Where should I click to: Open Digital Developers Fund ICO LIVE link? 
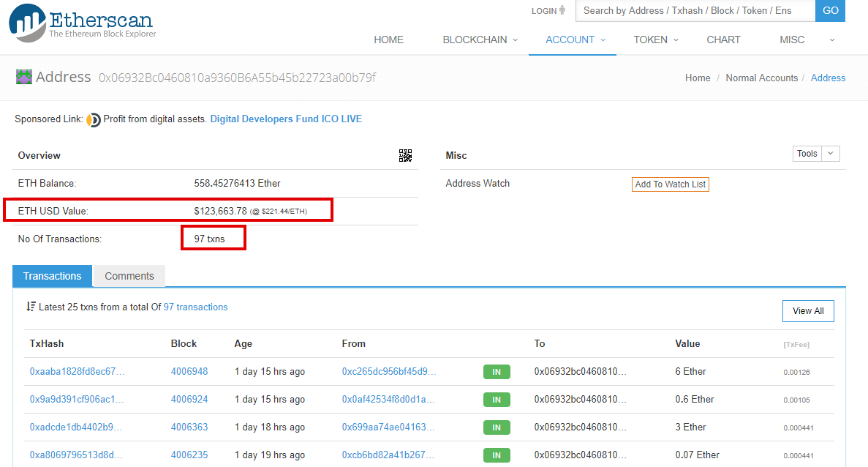(x=286, y=119)
